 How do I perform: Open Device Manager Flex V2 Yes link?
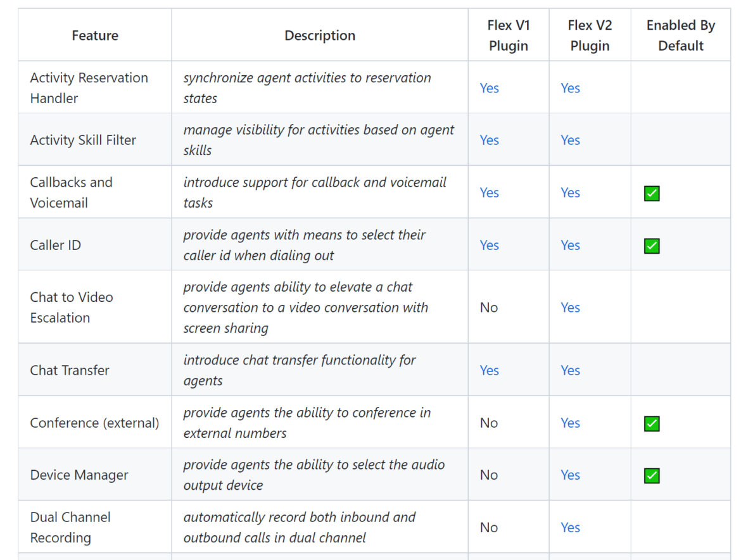pyautogui.click(x=570, y=475)
